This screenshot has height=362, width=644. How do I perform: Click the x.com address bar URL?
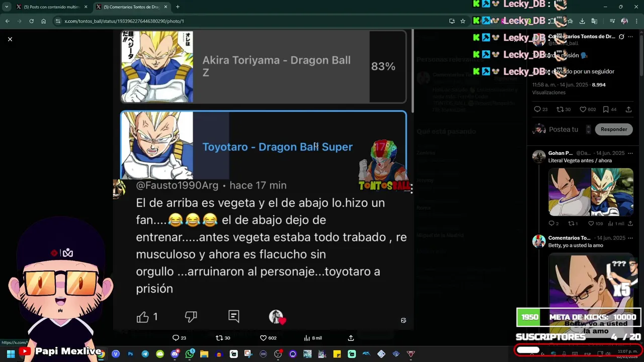124,21
